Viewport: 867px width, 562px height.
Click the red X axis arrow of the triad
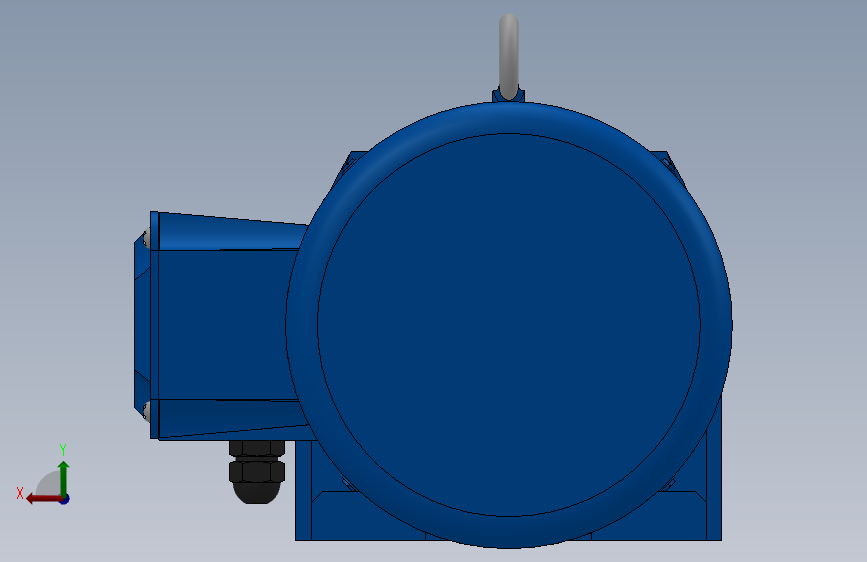pyautogui.click(x=44, y=499)
